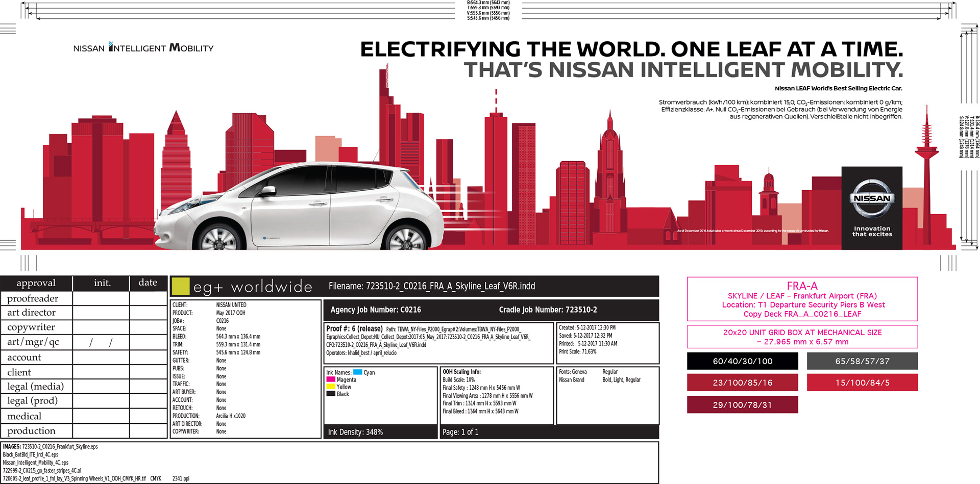Screen dimensions: 980x484
Task: Click the image file 'Black_BotBld_ITE_Intl_4C.eps'
Action: click(31, 455)
